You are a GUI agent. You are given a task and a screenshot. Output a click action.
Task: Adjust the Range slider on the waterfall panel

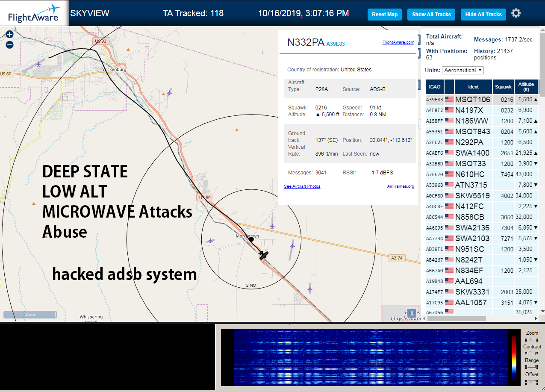531,367
